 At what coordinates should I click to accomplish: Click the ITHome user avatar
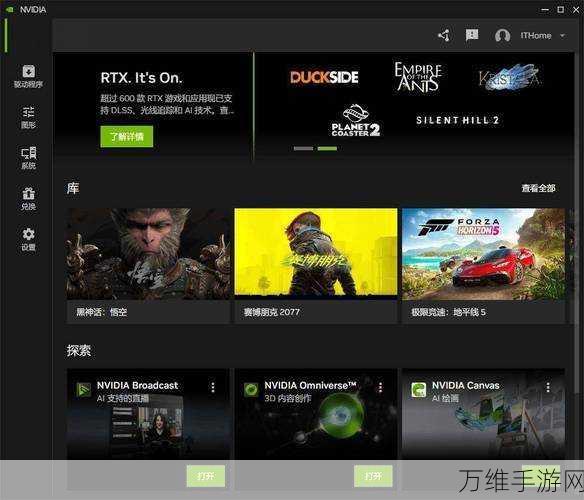click(502, 36)
